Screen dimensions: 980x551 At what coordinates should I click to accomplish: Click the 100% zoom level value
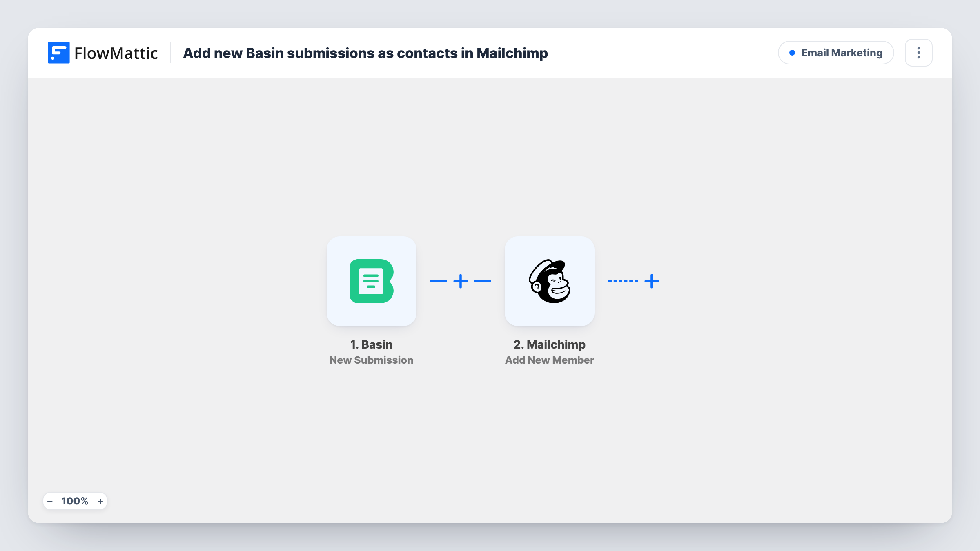coord(75,501)
